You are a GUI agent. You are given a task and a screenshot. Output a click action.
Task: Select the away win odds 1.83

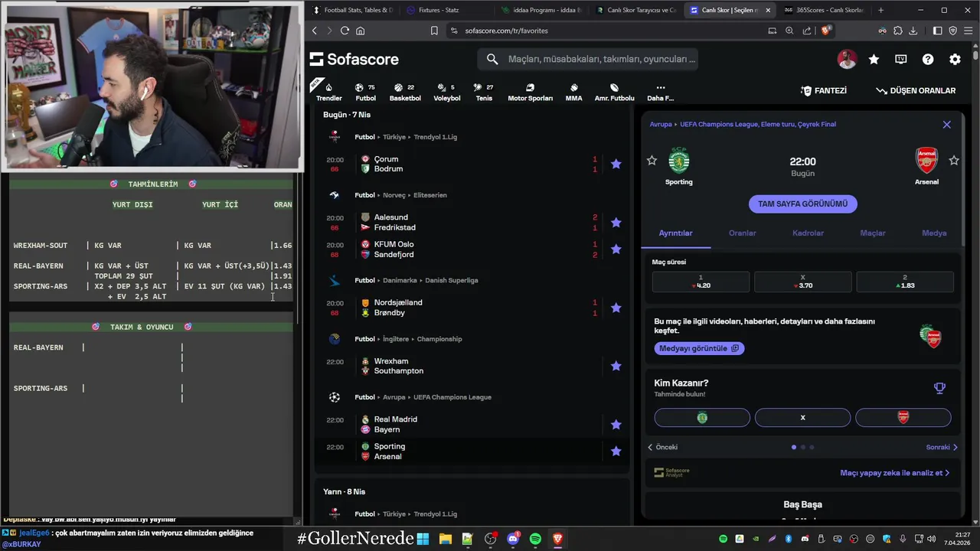tap(904, 282)
